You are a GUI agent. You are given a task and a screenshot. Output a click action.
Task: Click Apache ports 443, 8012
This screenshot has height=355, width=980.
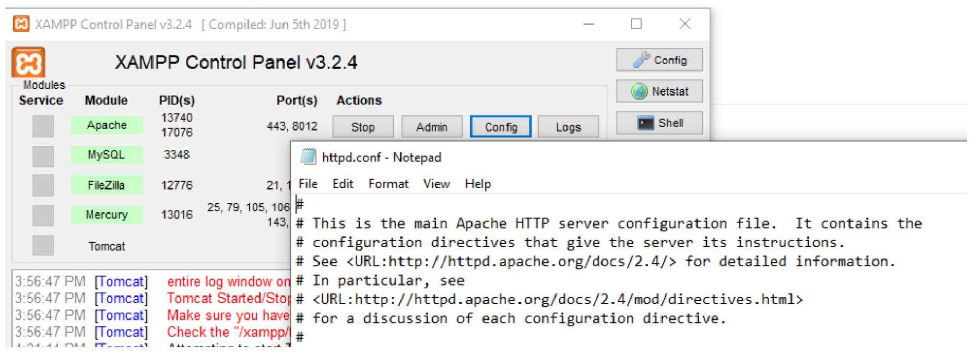click(x=292, y=126)
